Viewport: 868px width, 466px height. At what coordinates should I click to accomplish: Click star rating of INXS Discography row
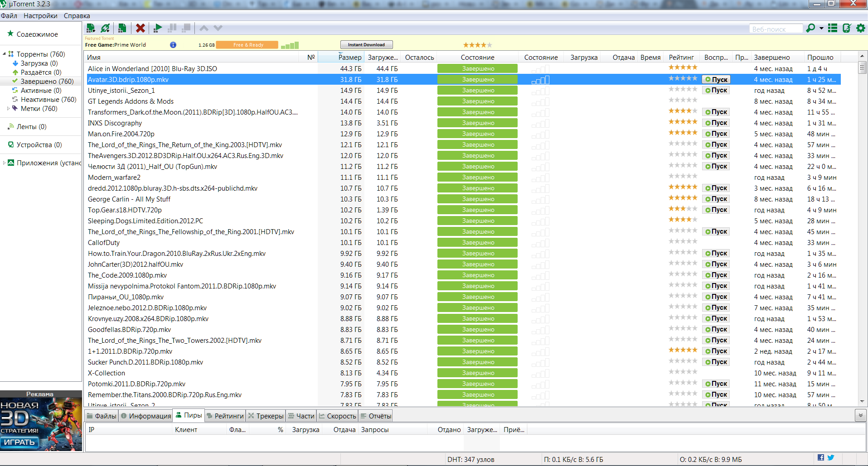[683, 122]
